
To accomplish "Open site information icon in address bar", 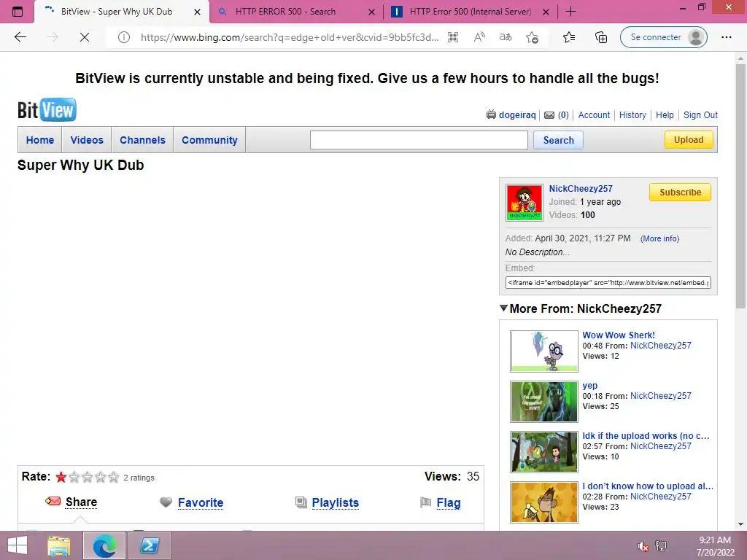I will click(x=124, y=37).
